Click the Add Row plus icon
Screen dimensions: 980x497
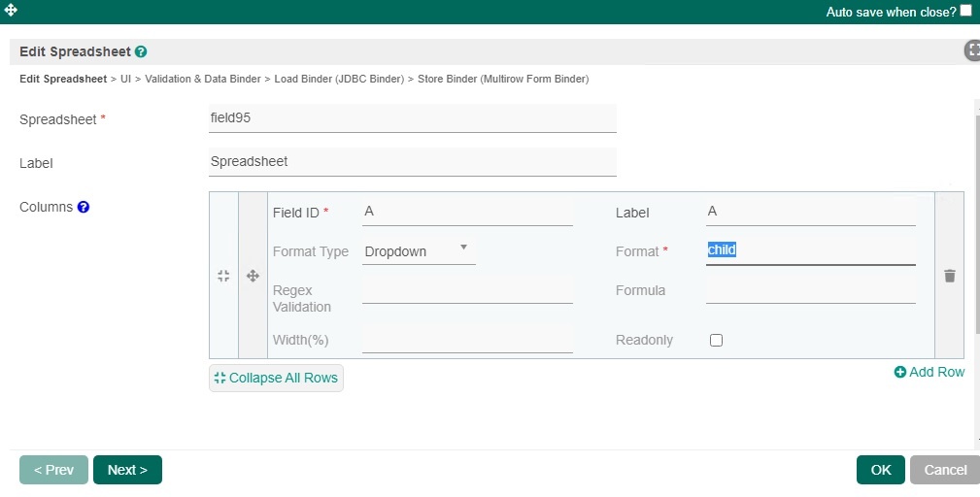899,372
